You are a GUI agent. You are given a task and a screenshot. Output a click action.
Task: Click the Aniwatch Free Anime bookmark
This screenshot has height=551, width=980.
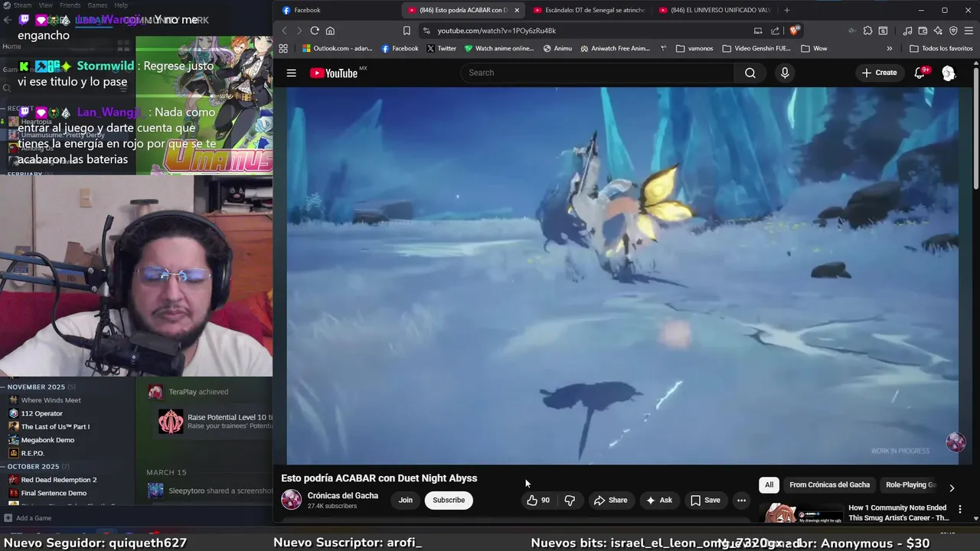click(x=615, y=48)
